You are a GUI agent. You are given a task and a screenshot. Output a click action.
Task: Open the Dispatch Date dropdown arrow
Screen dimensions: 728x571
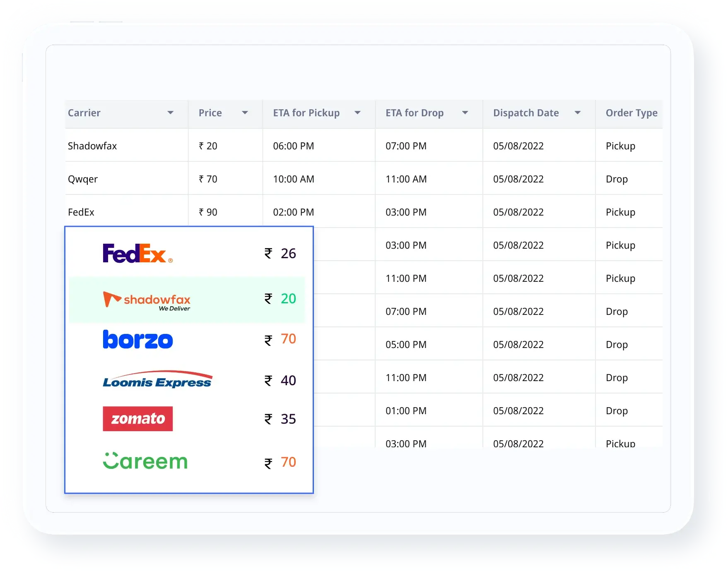pyautogui.click(x=578, y=113)
